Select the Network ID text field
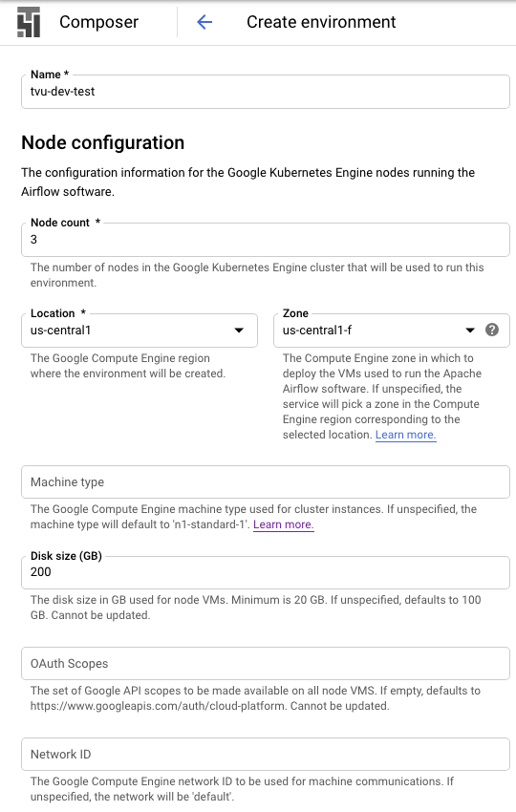This screenshot has width=516, height=812. coord(266,754)
